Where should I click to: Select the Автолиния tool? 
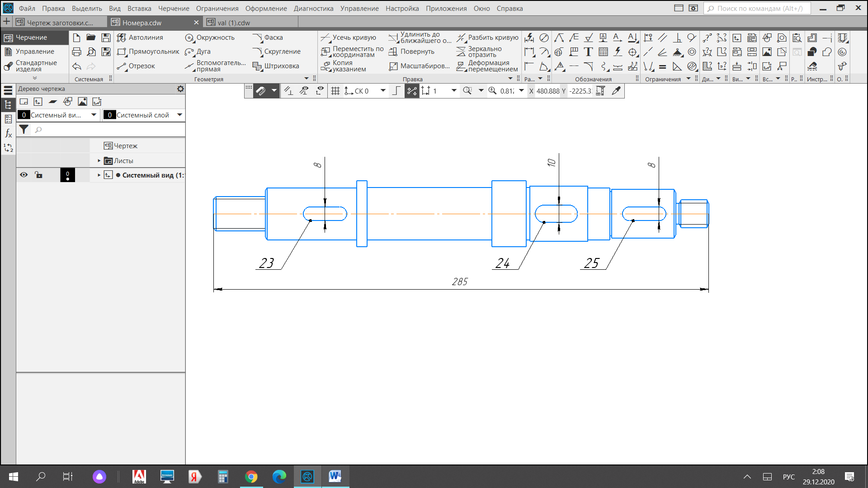(x=140, y=38)
